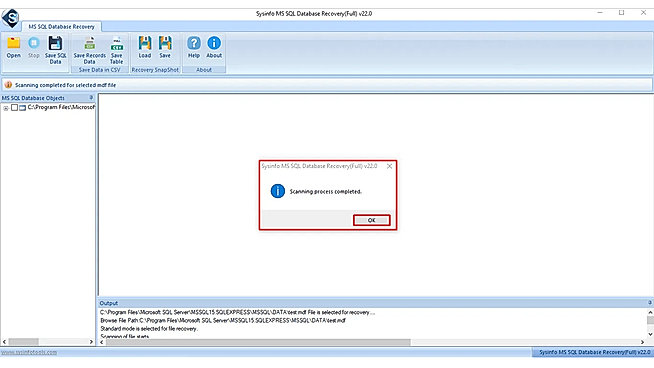The width and height of the screenshot is (654, 368).
Task: Confirm the dialog with OK
Action: click(x=371, y=220)
